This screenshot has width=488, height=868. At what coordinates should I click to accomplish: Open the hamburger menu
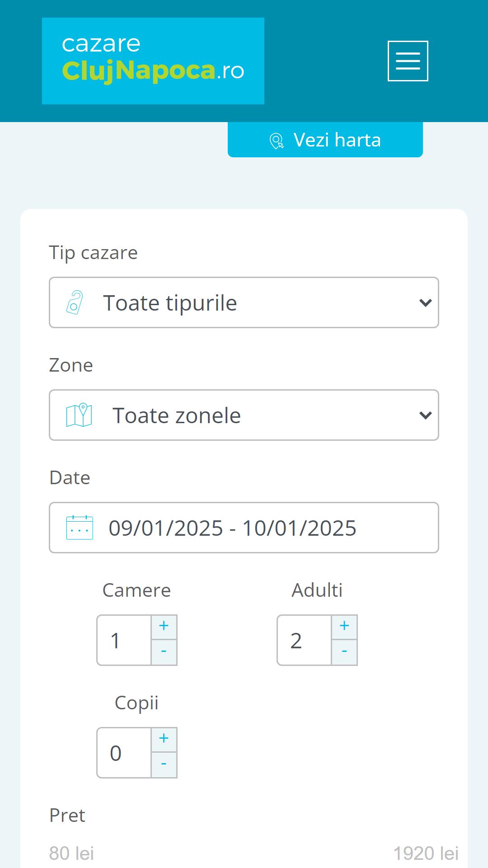[408, 61]
